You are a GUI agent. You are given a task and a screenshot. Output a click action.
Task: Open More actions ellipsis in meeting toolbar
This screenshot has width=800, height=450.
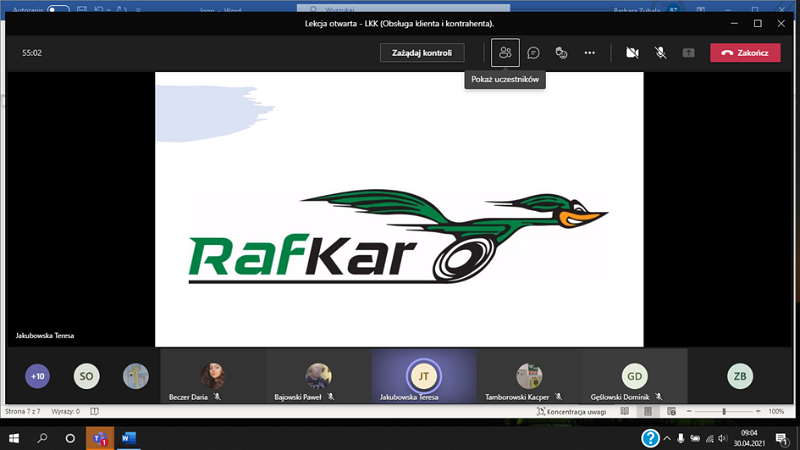pos(589,53)
